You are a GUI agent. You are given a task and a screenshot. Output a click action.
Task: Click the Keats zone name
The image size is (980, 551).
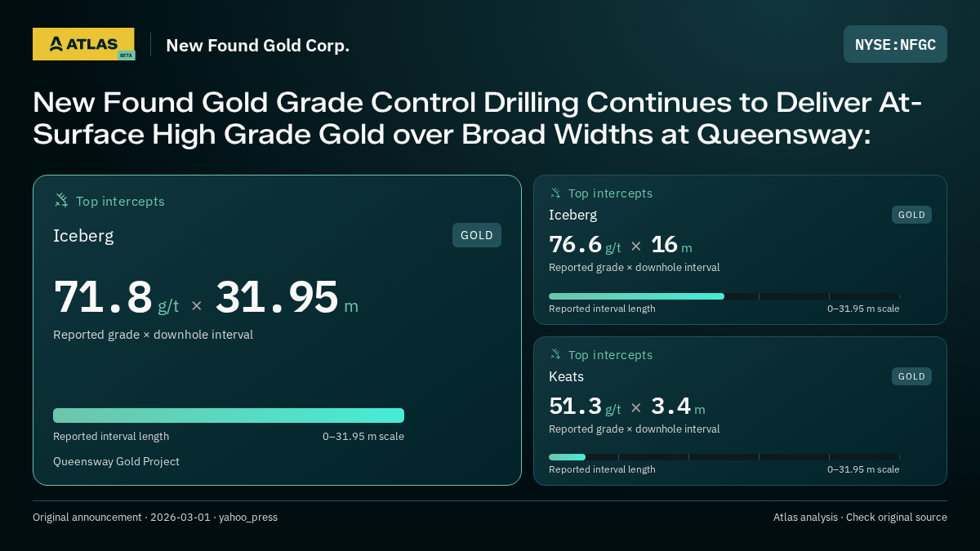[x=566, y=376]
